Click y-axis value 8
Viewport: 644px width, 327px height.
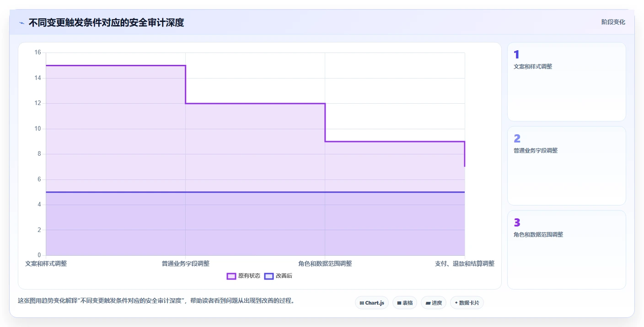(39, 154)
